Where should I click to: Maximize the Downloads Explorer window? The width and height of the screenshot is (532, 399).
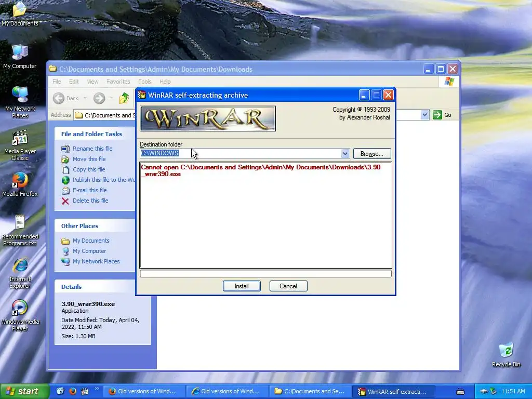pyautogui.click(x=441, y=69)
